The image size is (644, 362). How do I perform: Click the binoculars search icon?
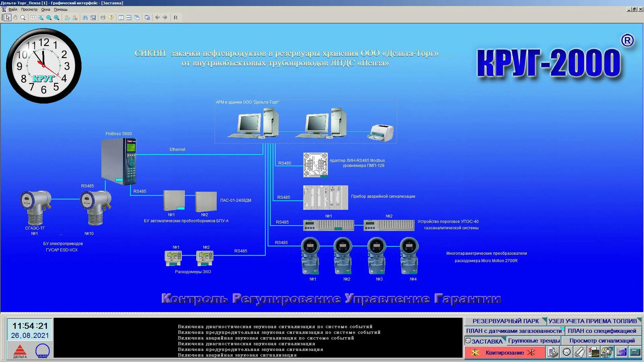[x=85, y=17]
